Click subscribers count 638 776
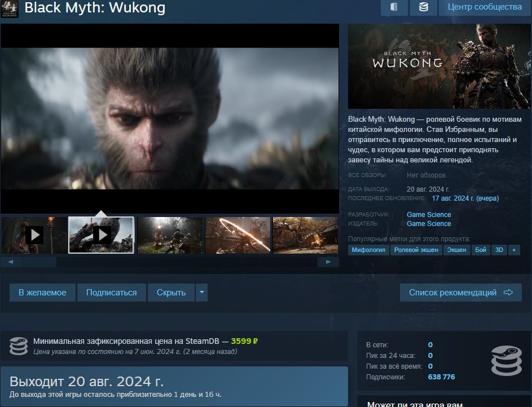The width and height of the screenshot is (532, 407). [441, 377]
